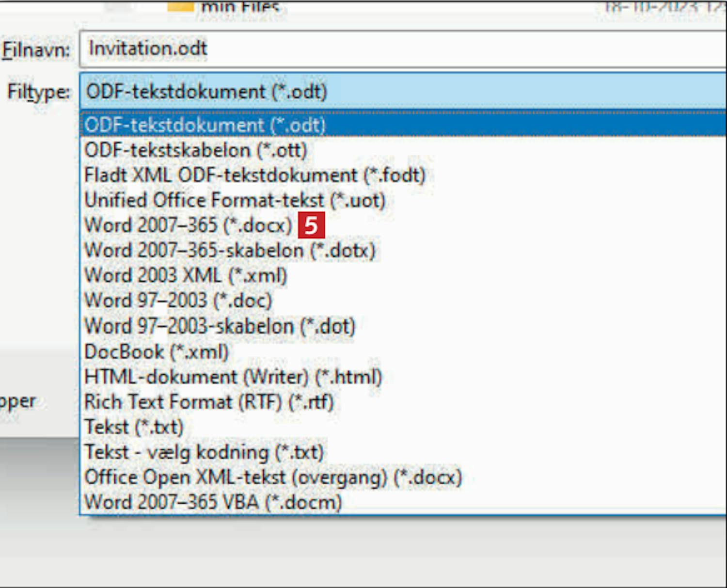Pick Word 2003 XML (*.xml) format

click(x=403, y=276)
